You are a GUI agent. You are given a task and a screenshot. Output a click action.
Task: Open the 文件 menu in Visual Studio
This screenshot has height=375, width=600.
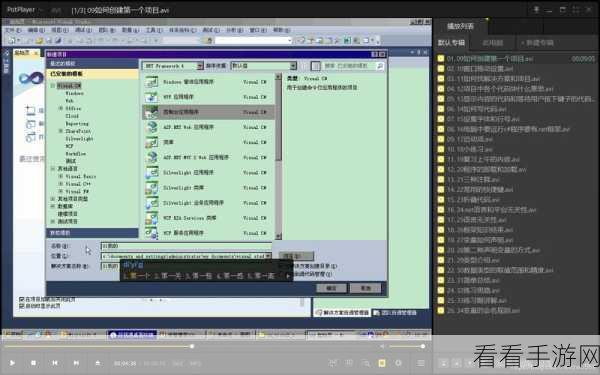point(13,30)
